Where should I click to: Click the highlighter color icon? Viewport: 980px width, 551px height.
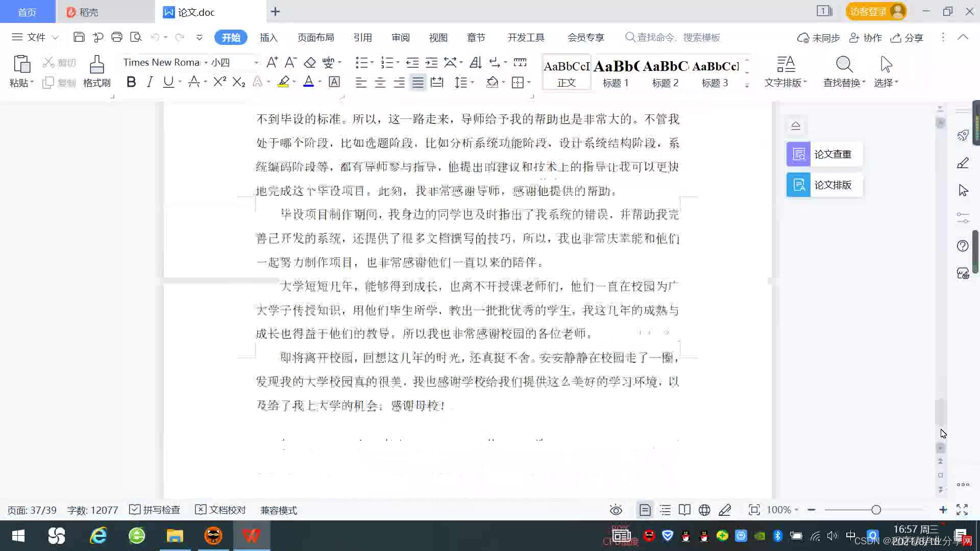click(283, 82)
